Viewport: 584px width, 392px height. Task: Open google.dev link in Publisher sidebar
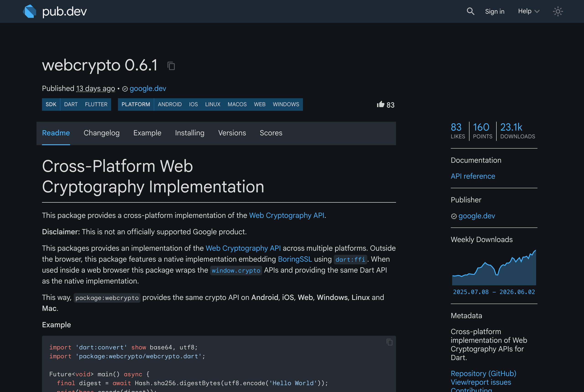pos(477,216)
